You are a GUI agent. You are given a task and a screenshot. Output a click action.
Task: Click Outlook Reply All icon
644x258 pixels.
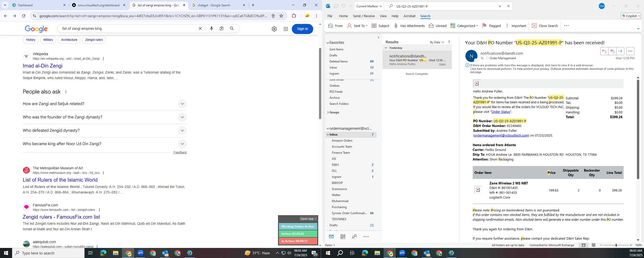point(612,51)
